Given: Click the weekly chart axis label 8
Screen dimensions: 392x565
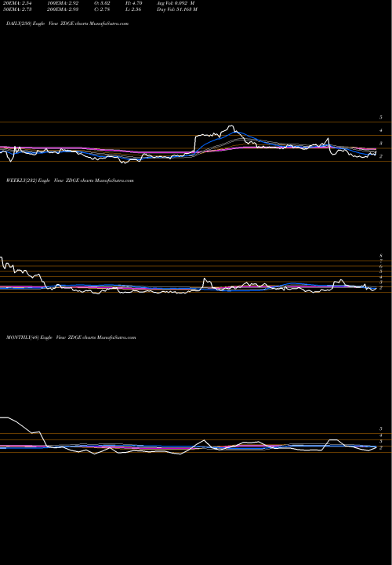Looking at the screenshot, I should tap(380, 256).
